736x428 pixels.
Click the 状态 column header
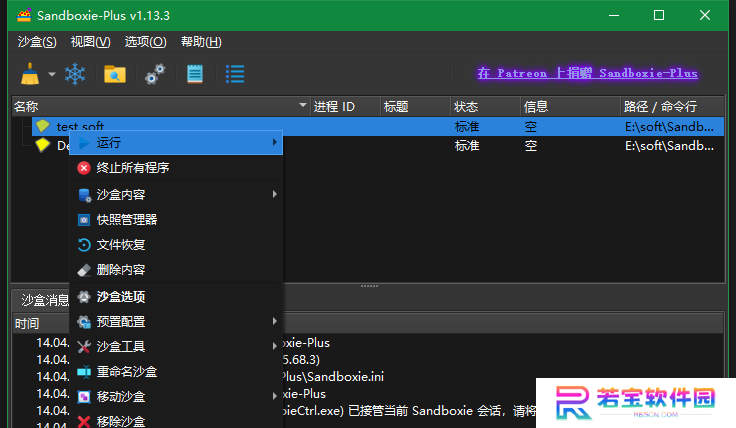[485, 107]
